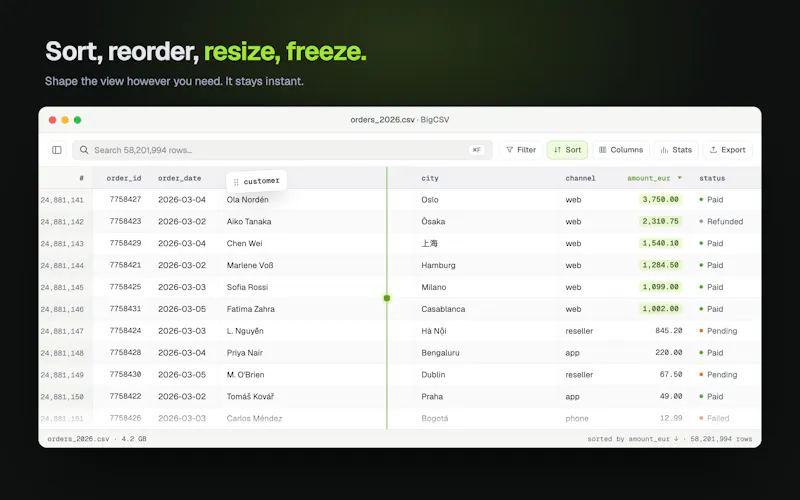Image resolution: width=800 pixels, height=500 pixels.
Task: Click the Refunded status in Aiko Tanaka row
Action: 721,221
